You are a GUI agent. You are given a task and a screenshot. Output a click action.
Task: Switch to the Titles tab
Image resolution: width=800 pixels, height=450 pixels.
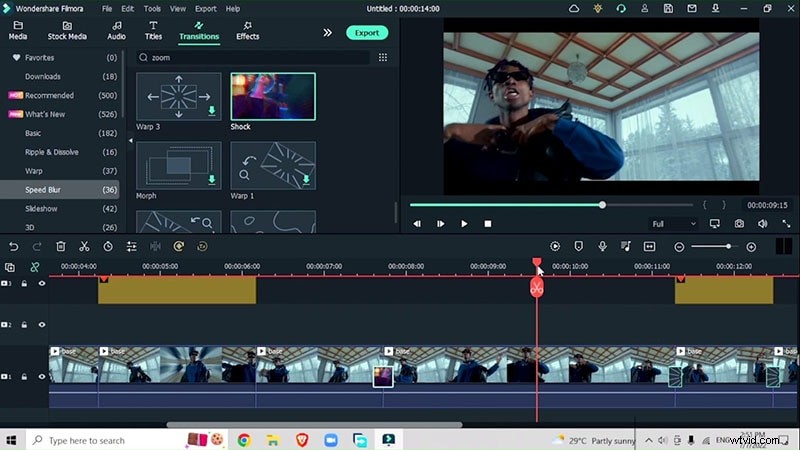click(153, 31)
